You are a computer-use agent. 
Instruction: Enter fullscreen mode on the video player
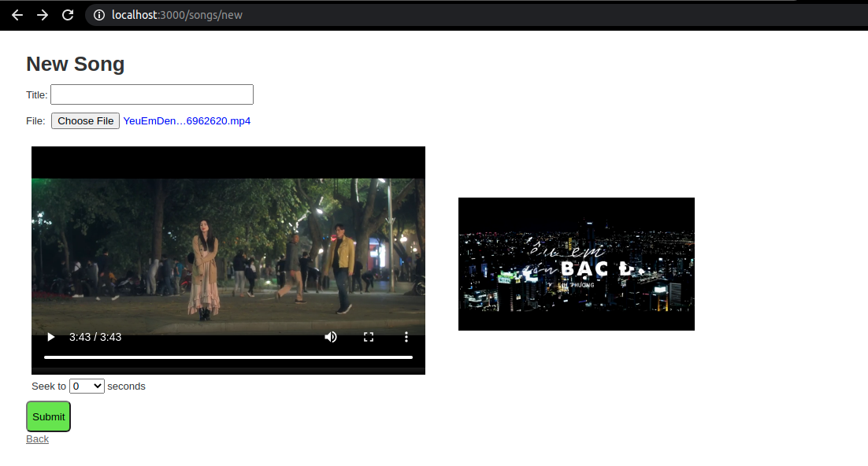click(369, 337)
